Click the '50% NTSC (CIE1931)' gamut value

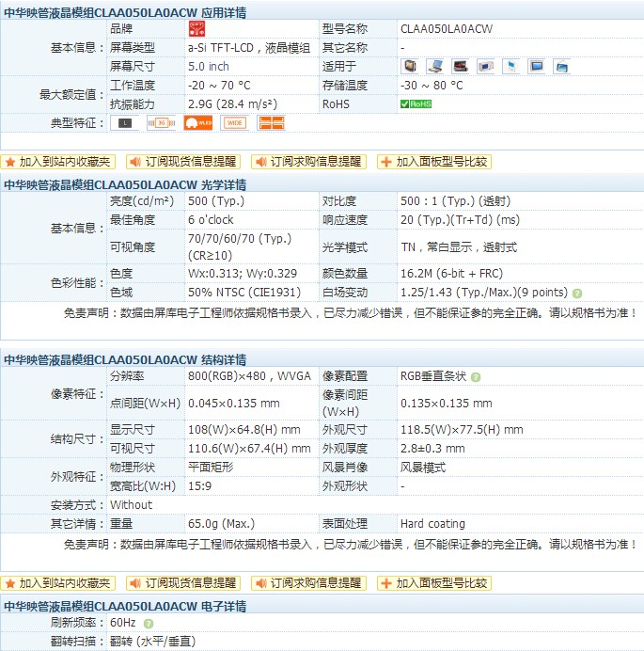click(x=244, y=293)
